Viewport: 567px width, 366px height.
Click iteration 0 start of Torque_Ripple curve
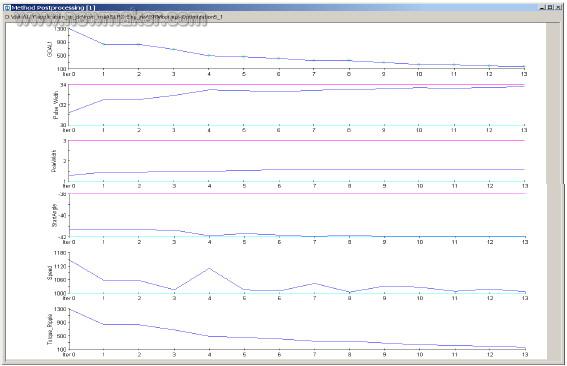coord(69,309)
